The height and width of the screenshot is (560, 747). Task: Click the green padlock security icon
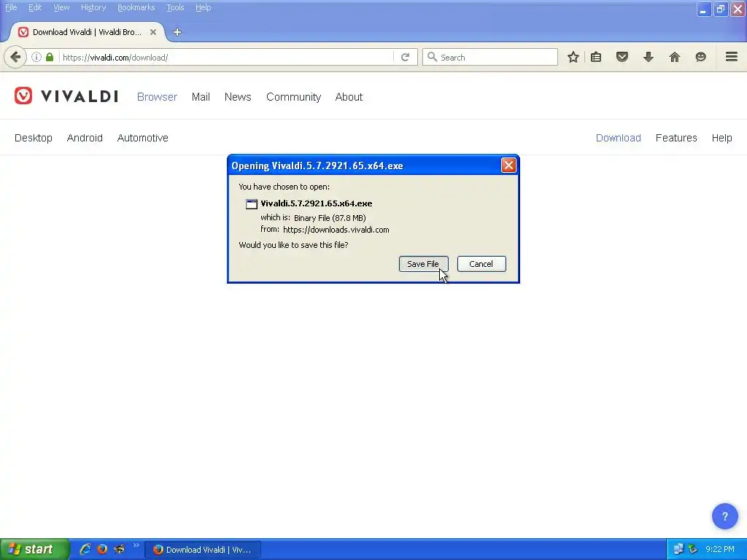[50, 57]
